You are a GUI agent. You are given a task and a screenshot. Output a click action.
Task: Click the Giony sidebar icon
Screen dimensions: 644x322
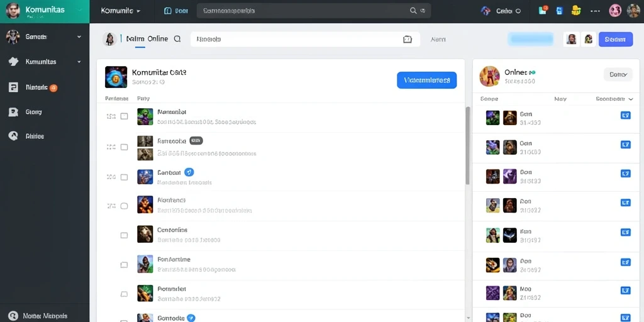tap(14, 112)
